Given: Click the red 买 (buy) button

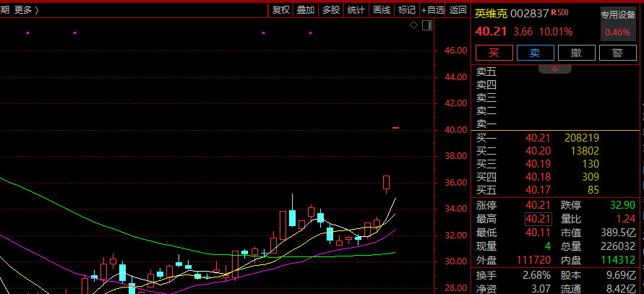Looking at the screenshot, I should pyautogui.click(x=494, y=53).
